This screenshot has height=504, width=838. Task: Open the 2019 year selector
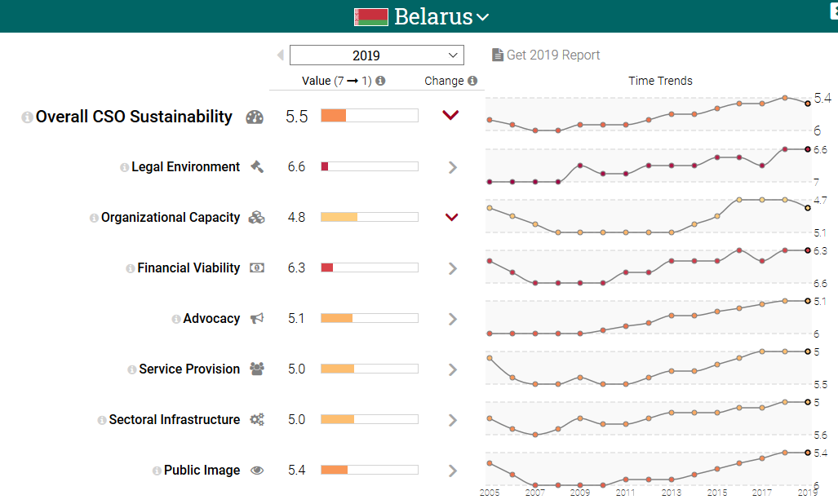377,55
